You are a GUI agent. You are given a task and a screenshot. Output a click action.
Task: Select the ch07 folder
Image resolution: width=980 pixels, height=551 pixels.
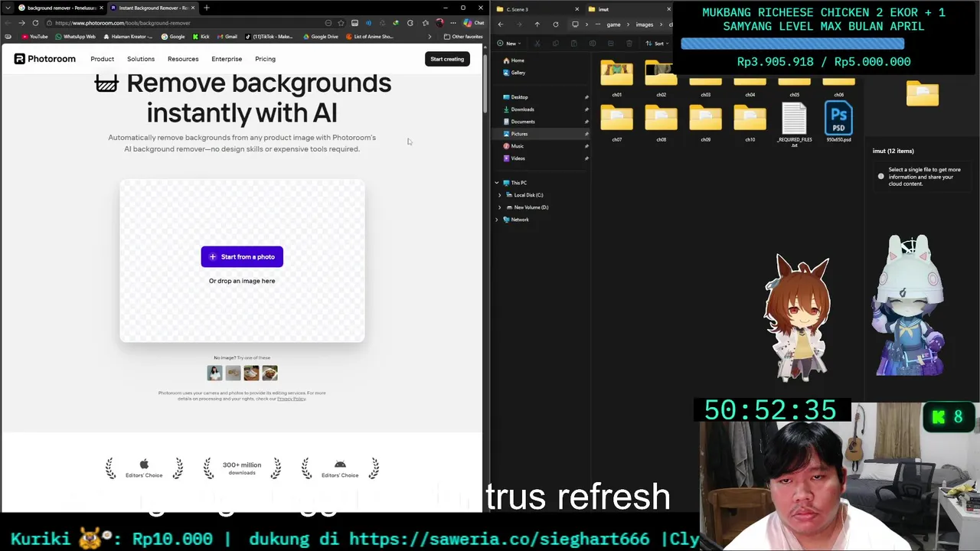click(617, 122)
